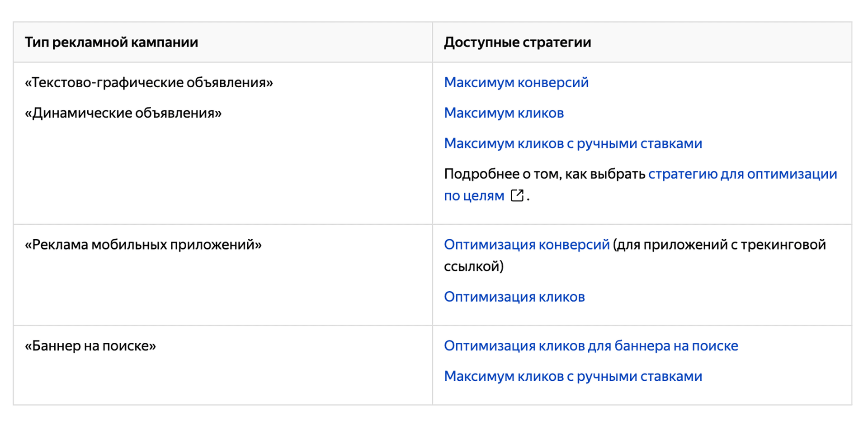Open the external link icon after «по целям»

tap(517, 195)
